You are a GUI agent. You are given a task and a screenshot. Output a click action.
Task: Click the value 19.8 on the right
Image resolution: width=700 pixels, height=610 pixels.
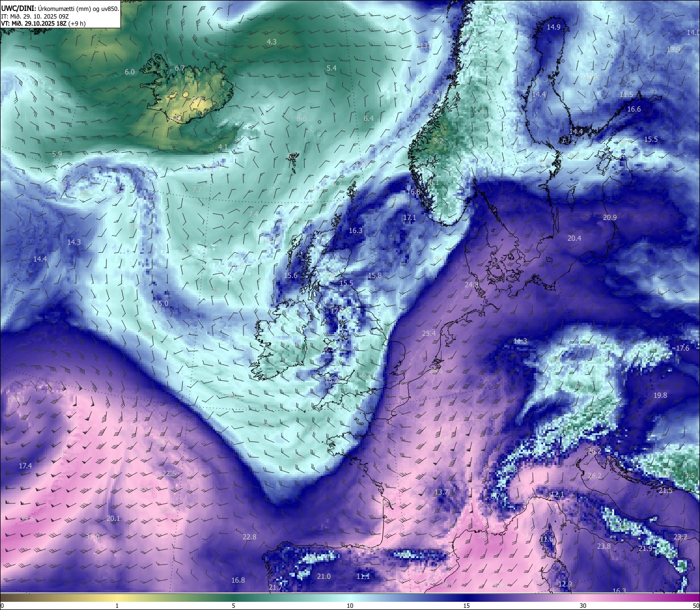click(x=660, y=396)
